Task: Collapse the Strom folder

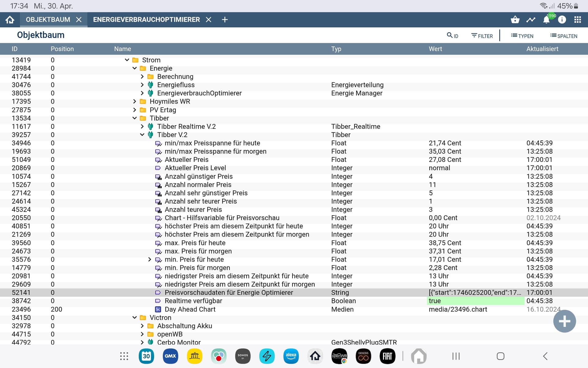Action: 127,60
